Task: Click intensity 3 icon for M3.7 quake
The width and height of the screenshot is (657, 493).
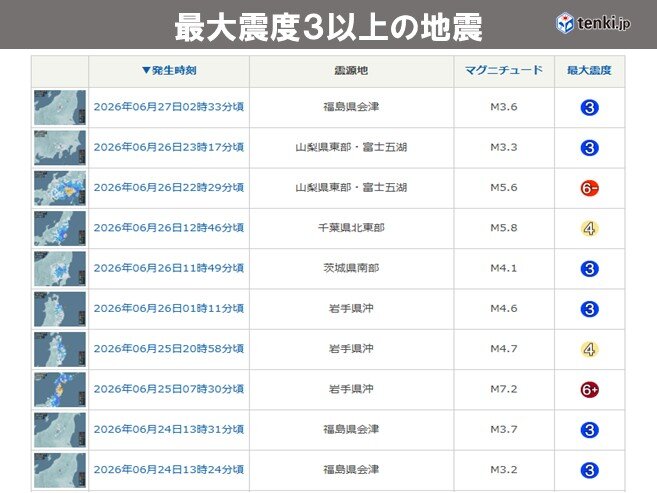Action: click(x=590, y=430)
